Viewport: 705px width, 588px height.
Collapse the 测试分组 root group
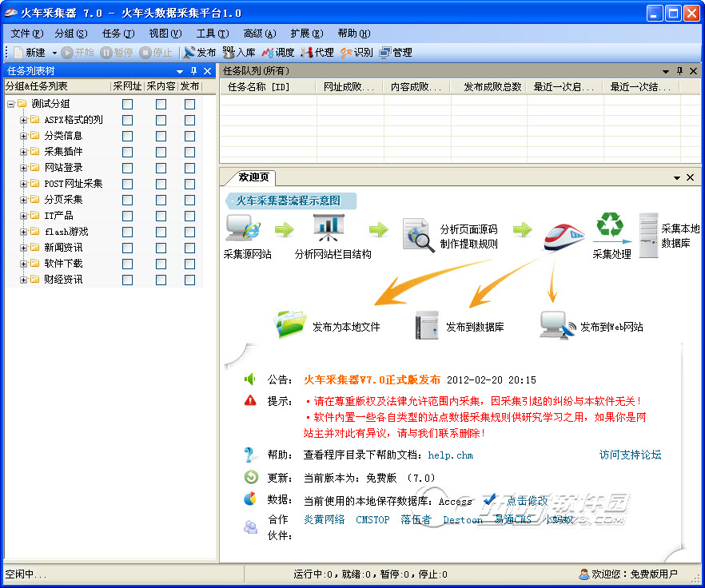[10, 104]
